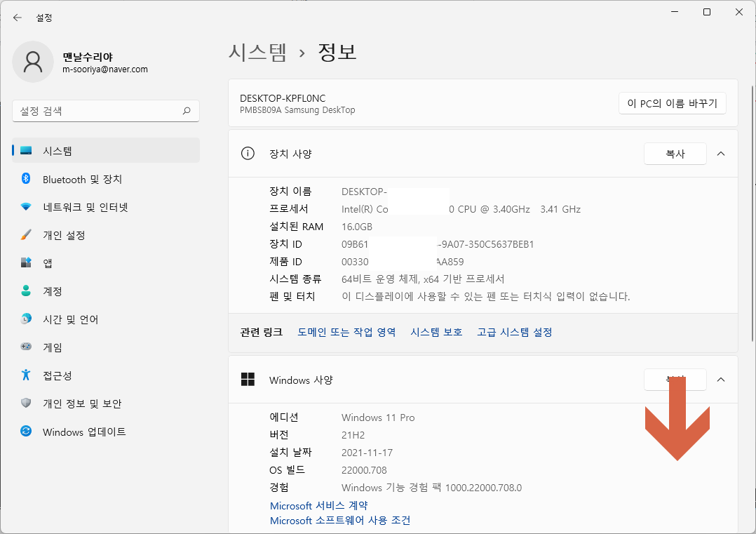Click OS build 22000.708 value

pyautogui.click(x=364, y=470)
